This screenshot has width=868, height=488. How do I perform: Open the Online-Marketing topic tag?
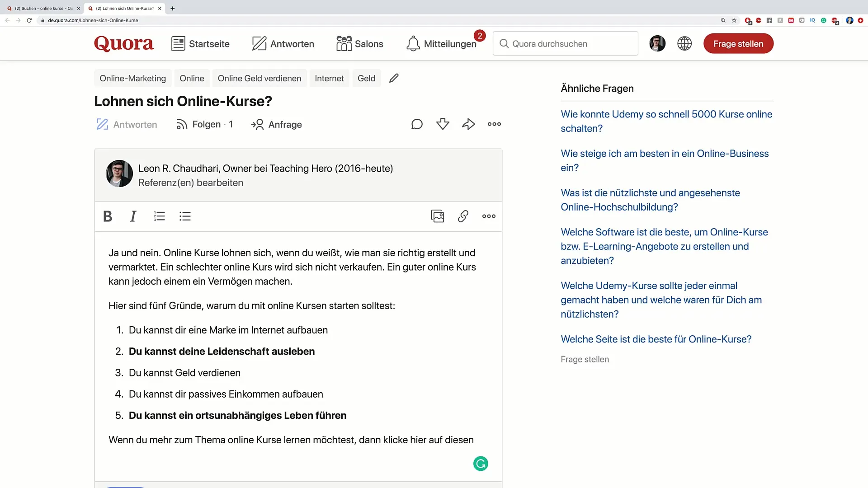click(x=133, y=78)
